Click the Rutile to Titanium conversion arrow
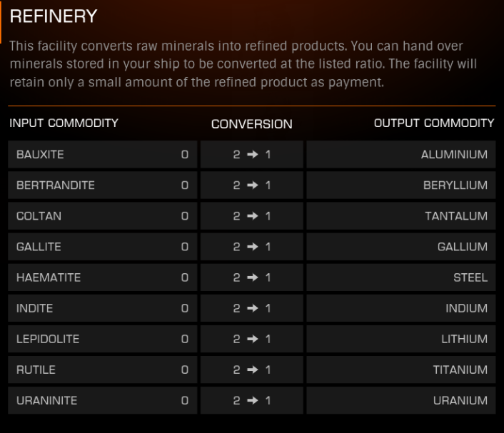This screenshot has width=504, height=433. coord(253,370)
